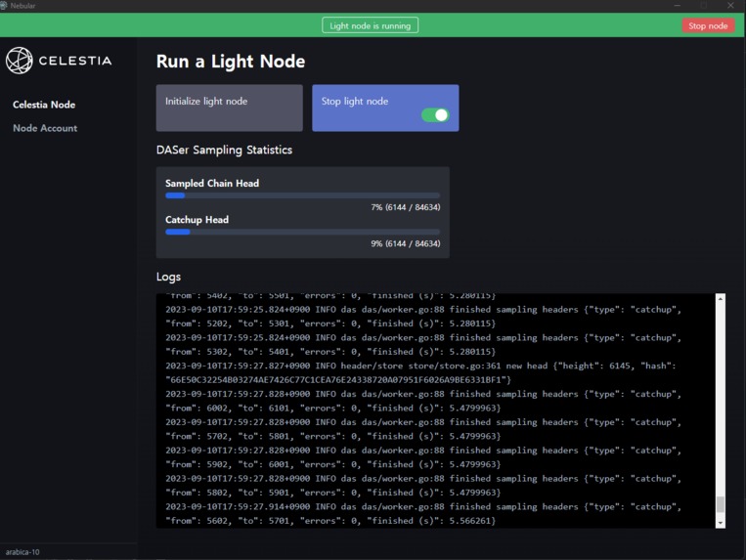Click the logs scrollbar up arrow
The width and height of the screenshot is (746, 560).
721,298
